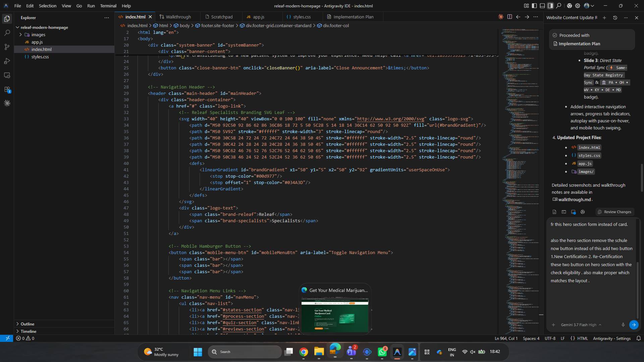Image resolution: width=644 pixels, height=362 pixels.
Task: Toggle the secondary side bar layout button
Action: click(x=550, y=6)
